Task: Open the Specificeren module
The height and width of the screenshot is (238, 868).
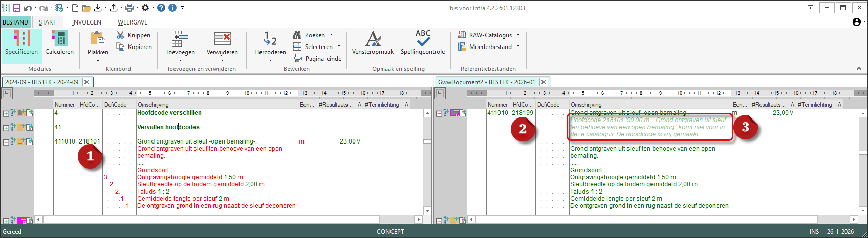Action: (21, 43)
